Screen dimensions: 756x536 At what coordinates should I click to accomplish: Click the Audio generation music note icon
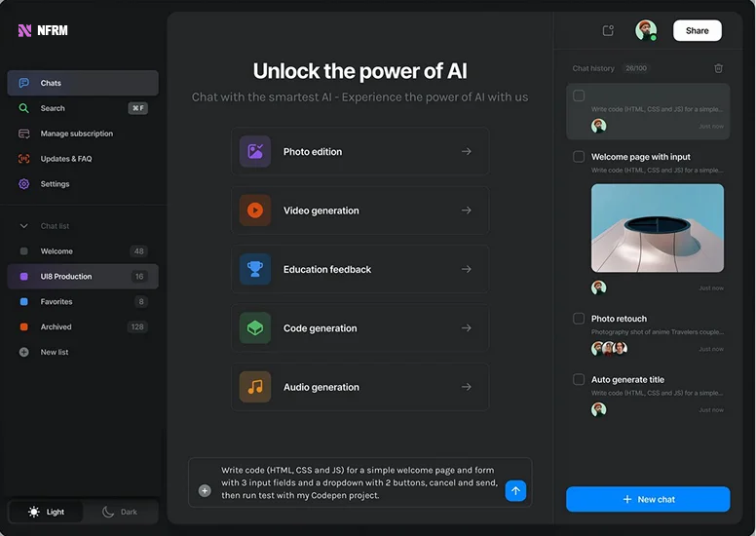[255, 387]
